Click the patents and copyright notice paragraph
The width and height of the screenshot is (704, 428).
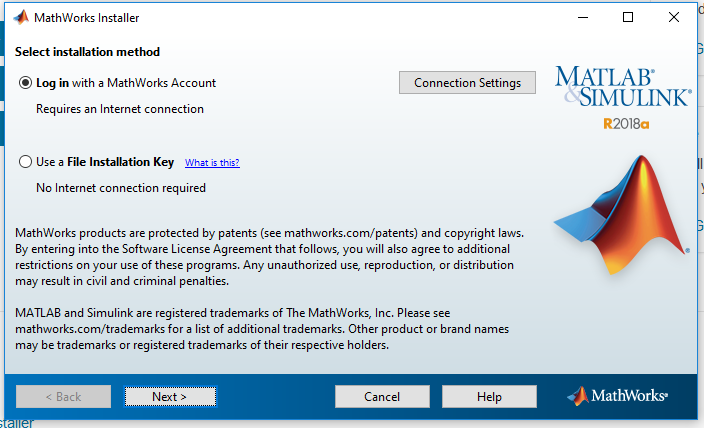click(x=269, y=257)
